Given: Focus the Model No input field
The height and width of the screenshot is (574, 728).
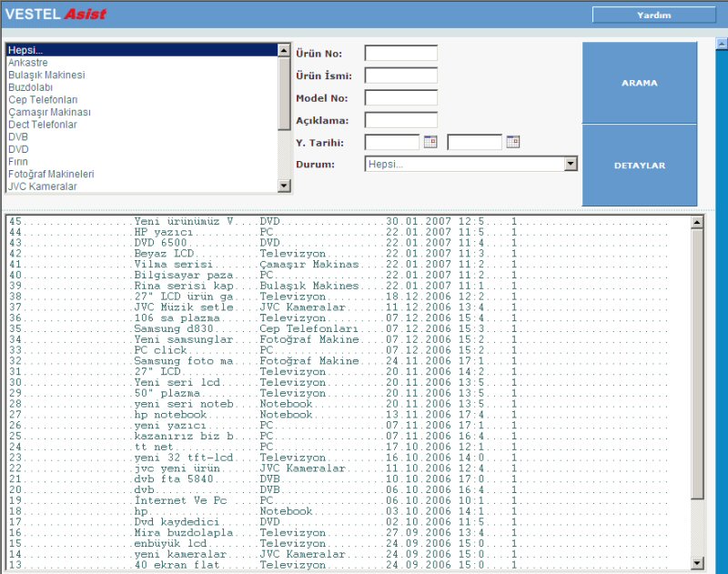Looking at the screenshot, I should (401, 98).
